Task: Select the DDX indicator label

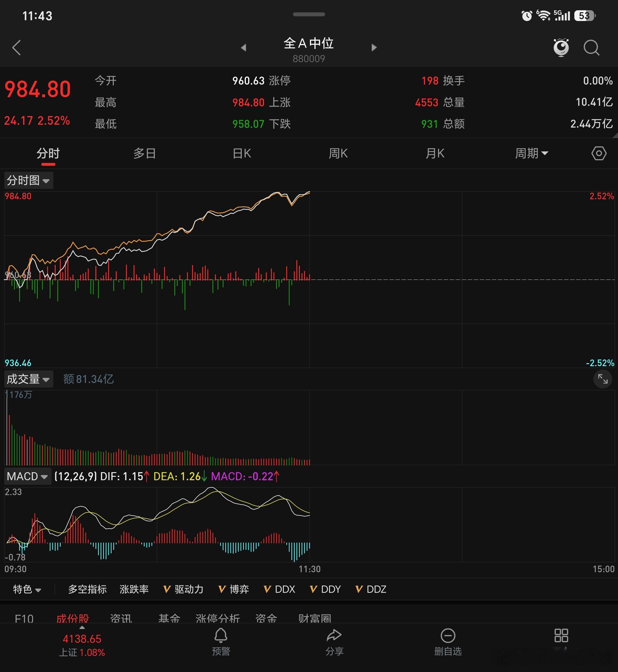Action: (x=285, y=589)
